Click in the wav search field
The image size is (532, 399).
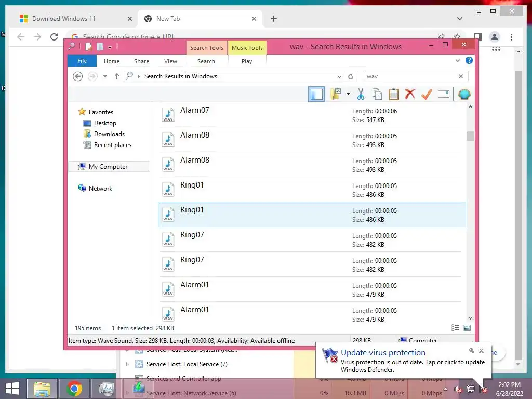click(410, 76)
